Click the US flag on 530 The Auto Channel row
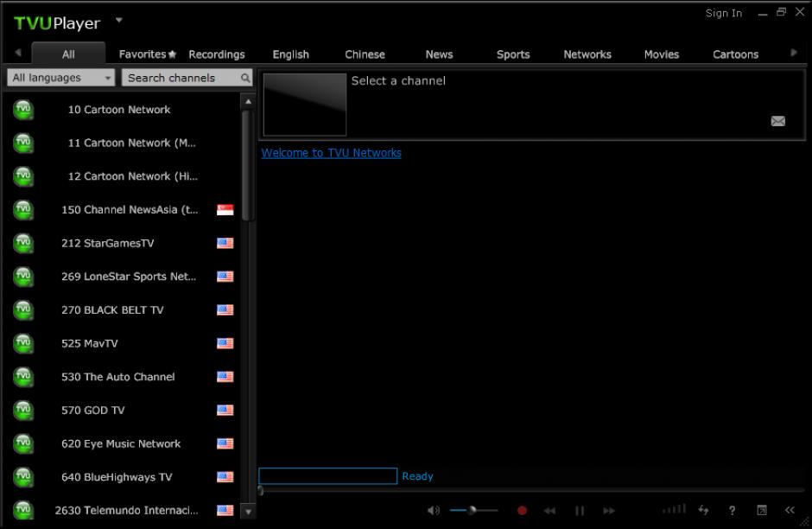812x529 pixels. pyautogui.click(x=225, y=377)
